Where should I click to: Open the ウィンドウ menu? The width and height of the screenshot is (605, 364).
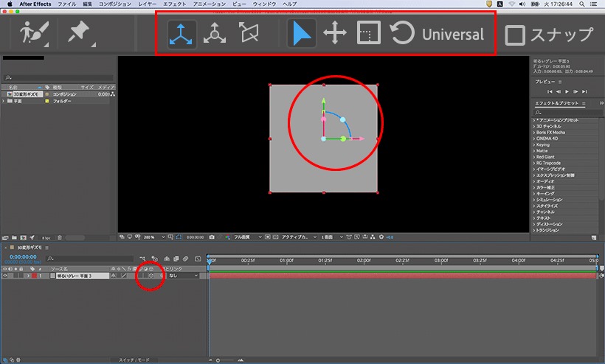point(264,4)
